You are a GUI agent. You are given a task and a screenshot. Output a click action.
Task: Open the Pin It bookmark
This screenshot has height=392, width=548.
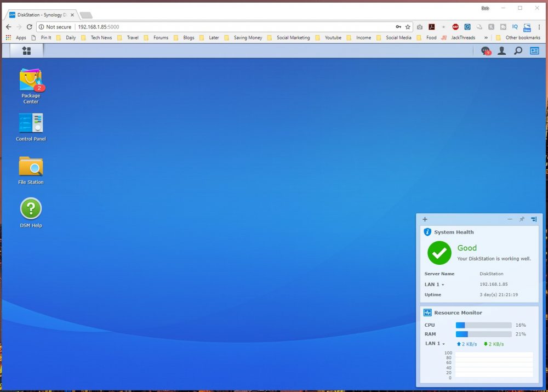pos(41,37)
